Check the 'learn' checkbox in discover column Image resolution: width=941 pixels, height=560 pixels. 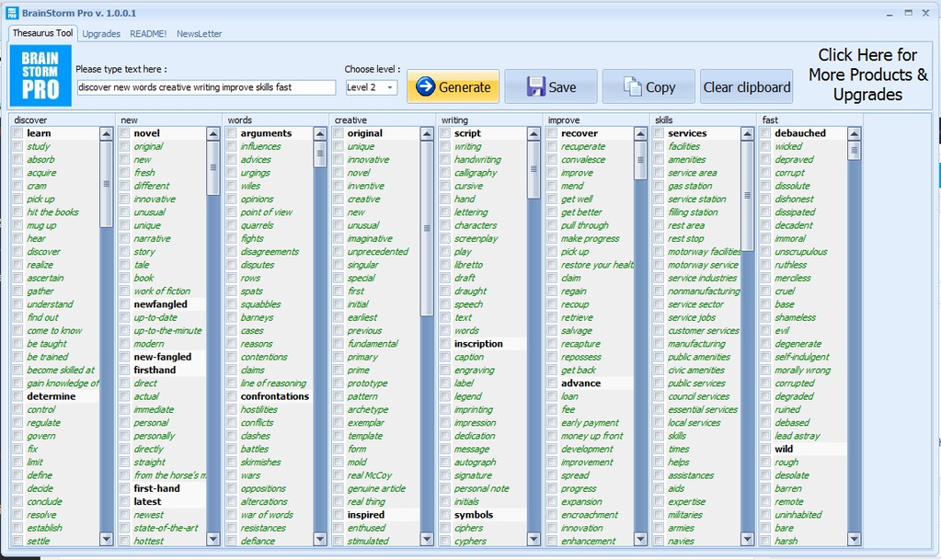tap(18, 133)
